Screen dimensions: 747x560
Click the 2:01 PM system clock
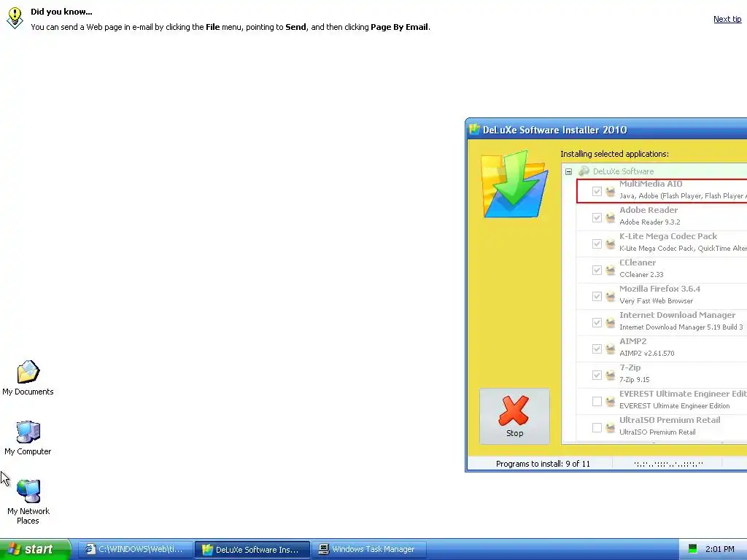pos(719,549)
